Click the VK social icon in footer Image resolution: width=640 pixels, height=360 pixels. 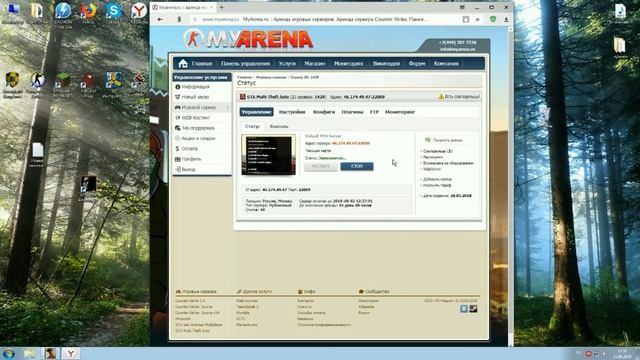point(464,309)
